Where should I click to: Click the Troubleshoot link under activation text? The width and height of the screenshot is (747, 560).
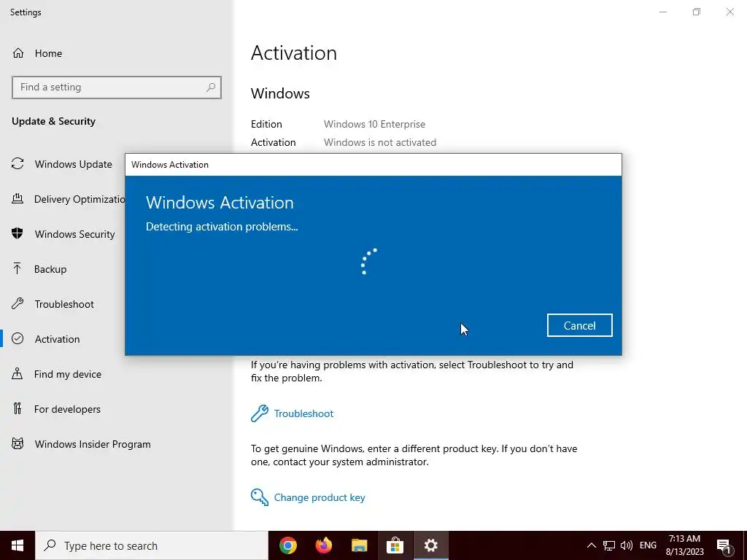tap(303, 413)
